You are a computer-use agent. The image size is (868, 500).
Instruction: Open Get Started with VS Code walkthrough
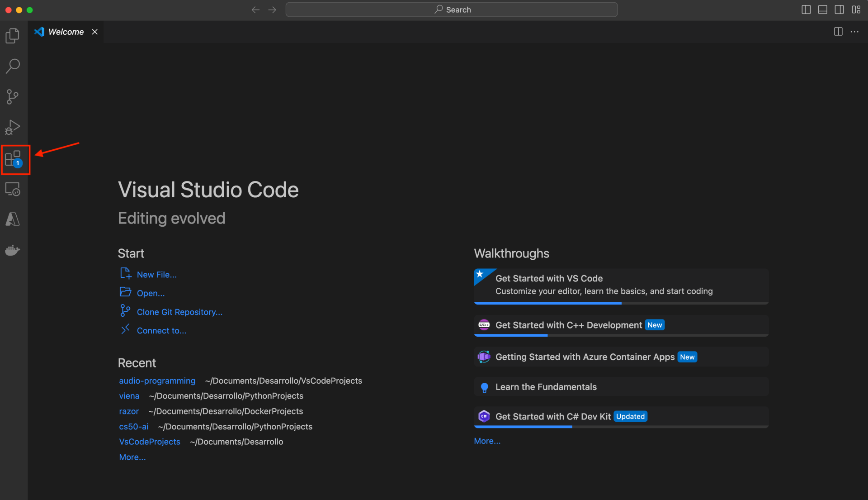[621, 286]
